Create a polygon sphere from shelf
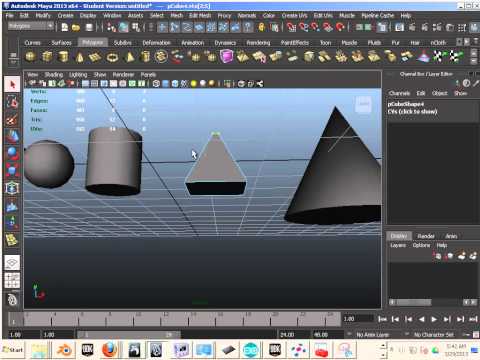The height and width of the screenshot is (360, 480). click(31, 56)
